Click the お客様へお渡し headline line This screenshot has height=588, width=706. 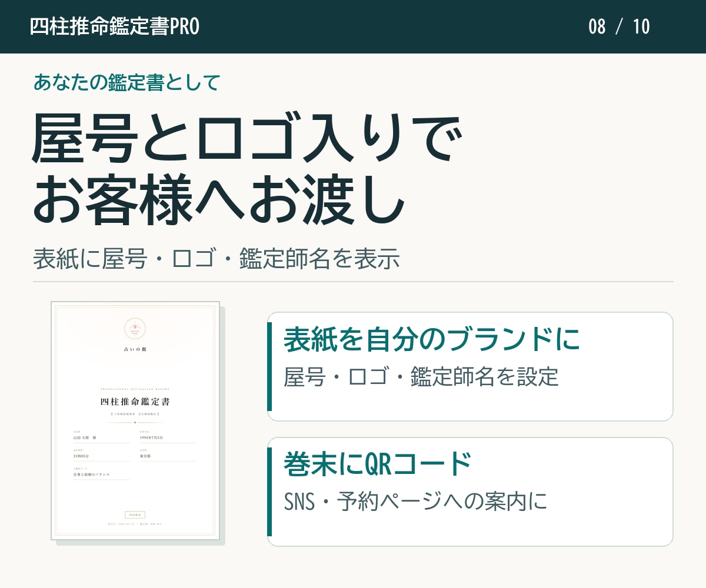219,199
